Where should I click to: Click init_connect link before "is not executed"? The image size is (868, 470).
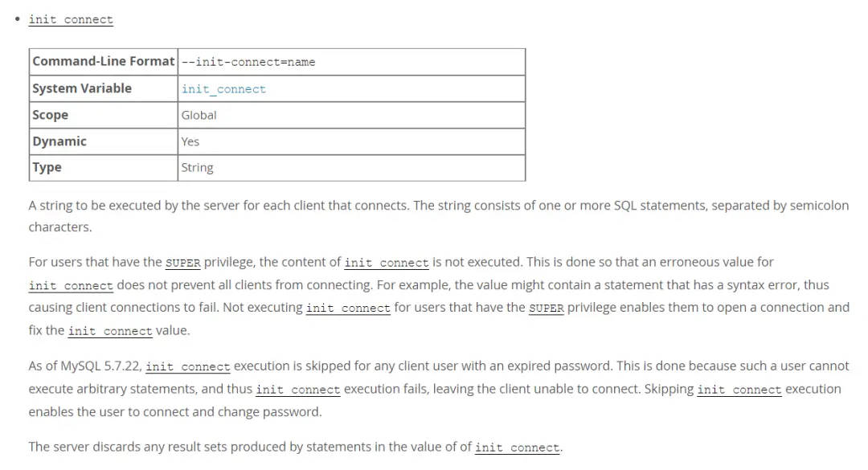[x=387, y=263]
